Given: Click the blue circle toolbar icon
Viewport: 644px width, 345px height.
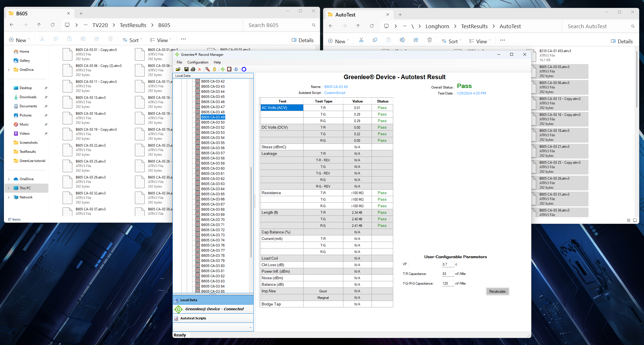Looking at the screenshot, I should click(244, 69).
